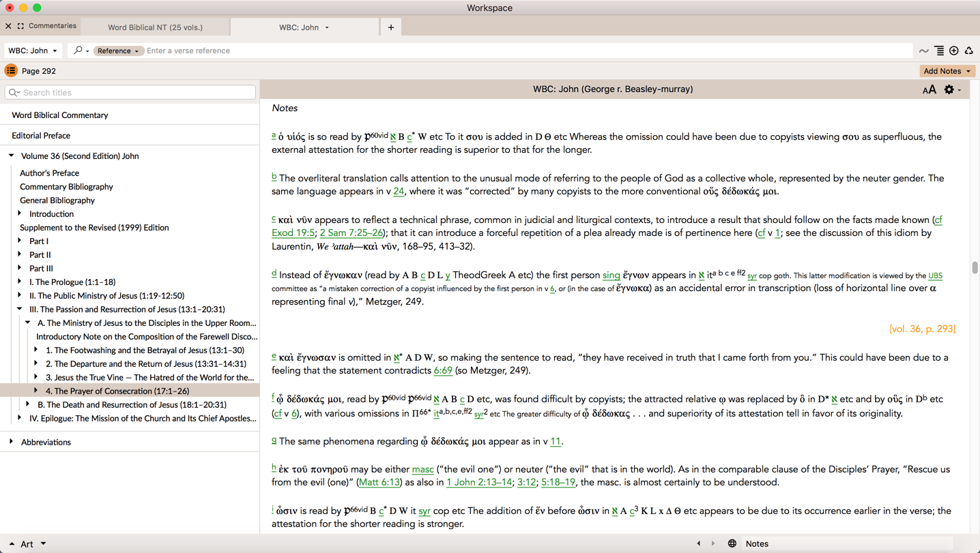Open Introductory Note on the Farewell Discourse
Image resolution: width=980 pixels, height=553 pixels.
pyautogui.click(x=147, y=337)
